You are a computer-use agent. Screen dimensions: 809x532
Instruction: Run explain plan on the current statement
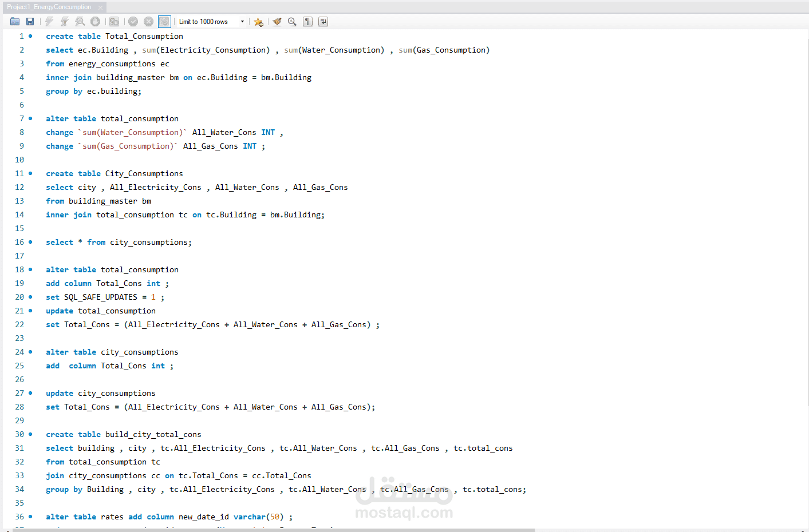pos(80,22)
